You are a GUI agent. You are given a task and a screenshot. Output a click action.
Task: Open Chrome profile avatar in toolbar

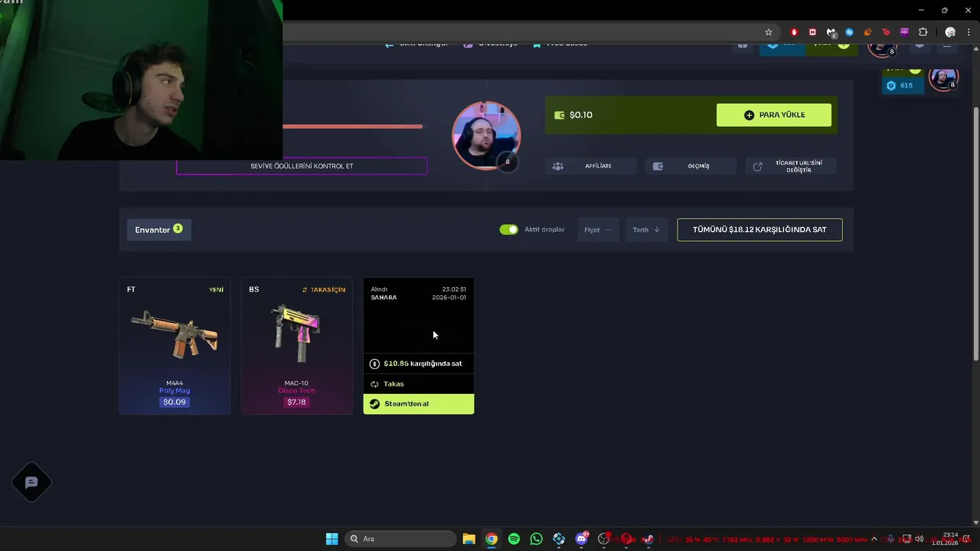[950, 32]
